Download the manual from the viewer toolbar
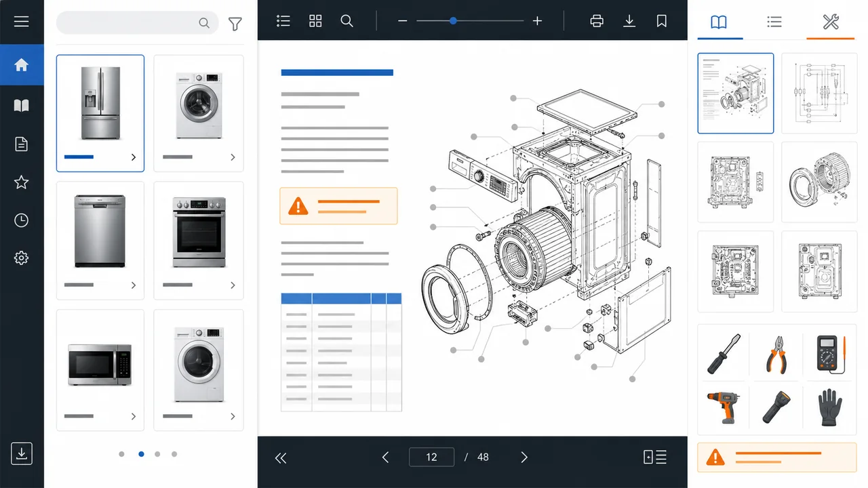 point(629,21)
